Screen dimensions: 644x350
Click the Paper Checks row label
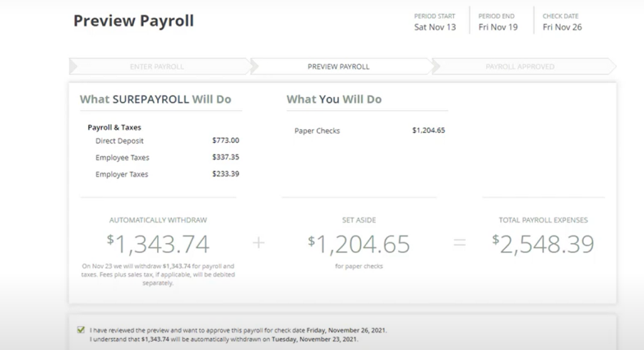(317, 131)
